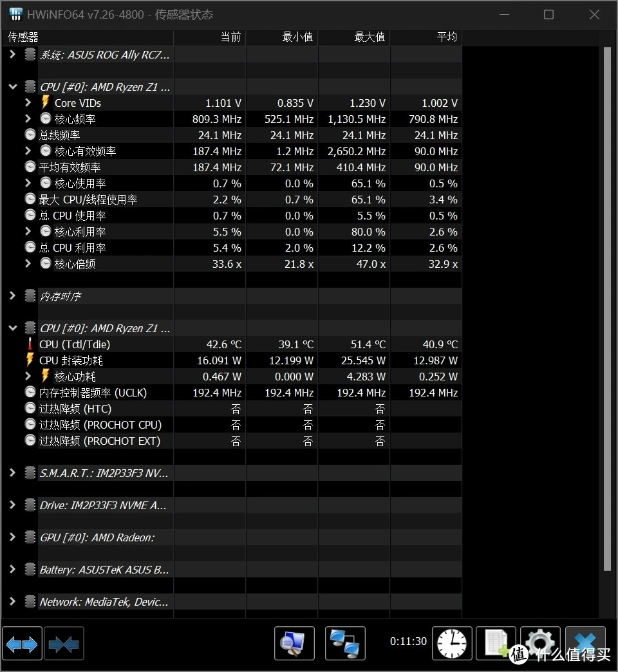Click the chip icon of 系统 group

(x=30, y=55)
